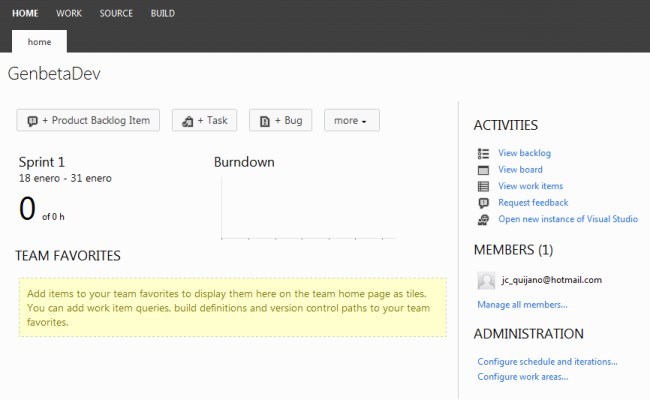Image resolution: width=650 pixels, height=400 pixels.
Task: Open the View board link
Action: pos(520,170)
